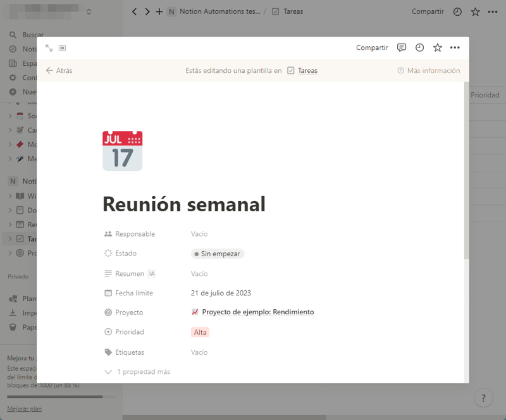Expand the Tareas item in the sidebar
Viewport: 506px width, 420px height.
[x=9, y=238]
